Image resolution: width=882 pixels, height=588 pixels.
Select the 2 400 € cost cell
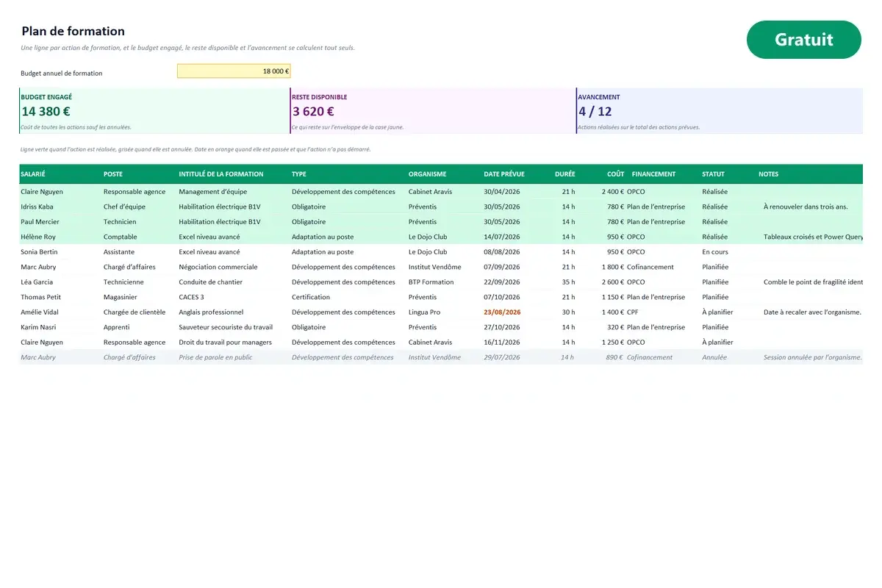point(612,192)
